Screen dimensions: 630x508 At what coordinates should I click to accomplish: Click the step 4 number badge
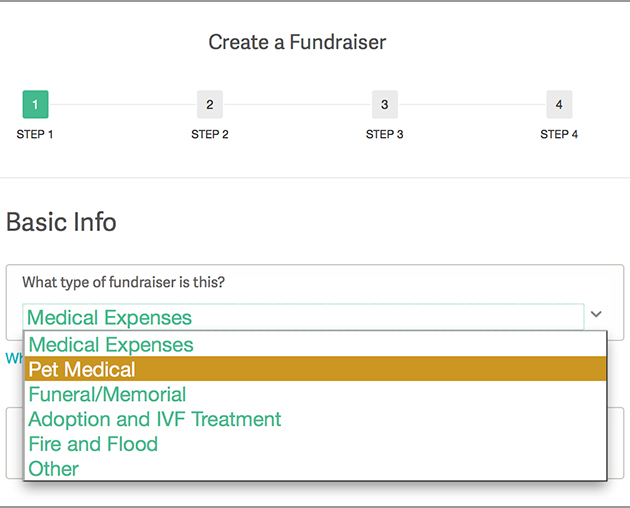pos(559,104)
